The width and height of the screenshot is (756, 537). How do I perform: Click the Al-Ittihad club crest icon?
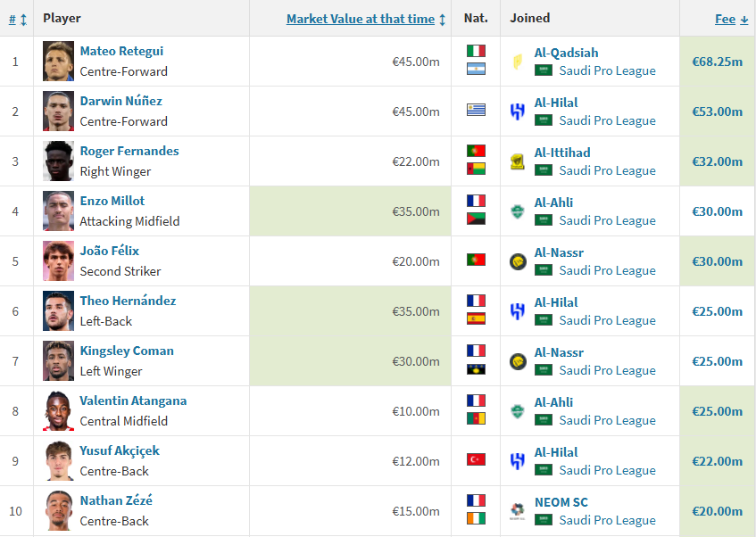pos(517,161)
